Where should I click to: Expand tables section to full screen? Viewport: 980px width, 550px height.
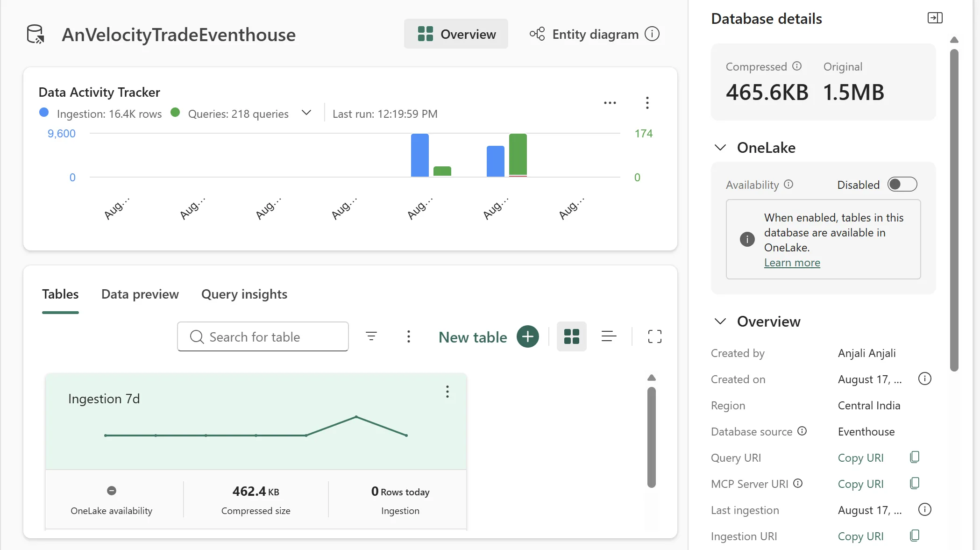click(655, 336)
